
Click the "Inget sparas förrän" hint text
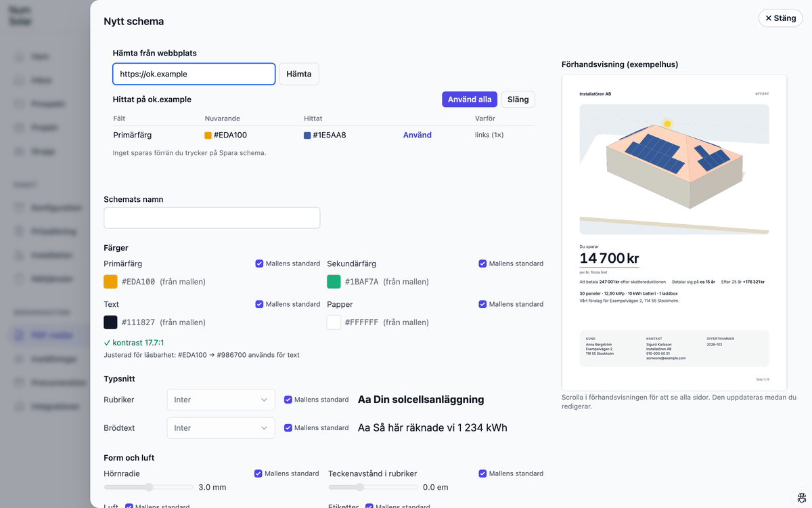click(189, 153)
